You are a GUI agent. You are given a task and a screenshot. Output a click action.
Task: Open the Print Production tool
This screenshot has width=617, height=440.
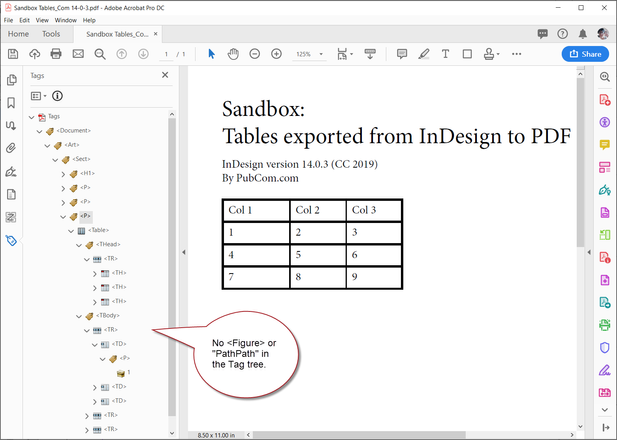point(605,325)
